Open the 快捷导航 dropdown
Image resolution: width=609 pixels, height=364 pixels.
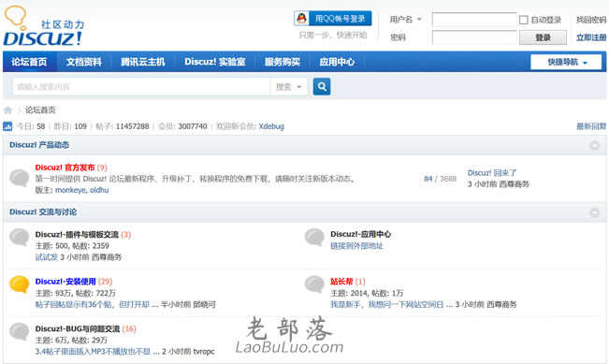tap(566, 62)
